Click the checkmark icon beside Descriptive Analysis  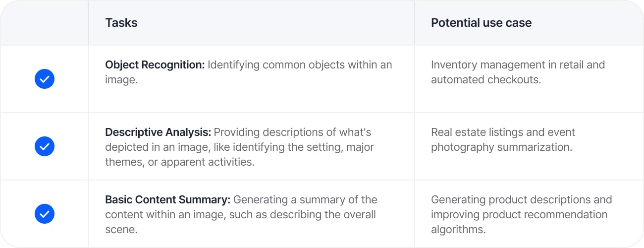(x=45, y=147)
